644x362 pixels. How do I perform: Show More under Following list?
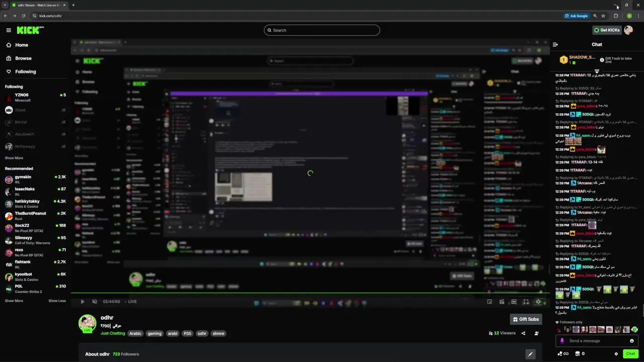[14, 158]
